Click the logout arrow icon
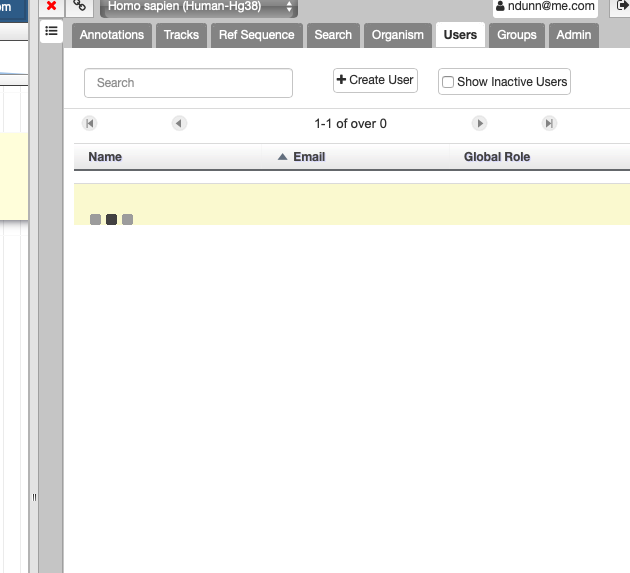This screenshot has height=573, width=630. click(622, 6)
